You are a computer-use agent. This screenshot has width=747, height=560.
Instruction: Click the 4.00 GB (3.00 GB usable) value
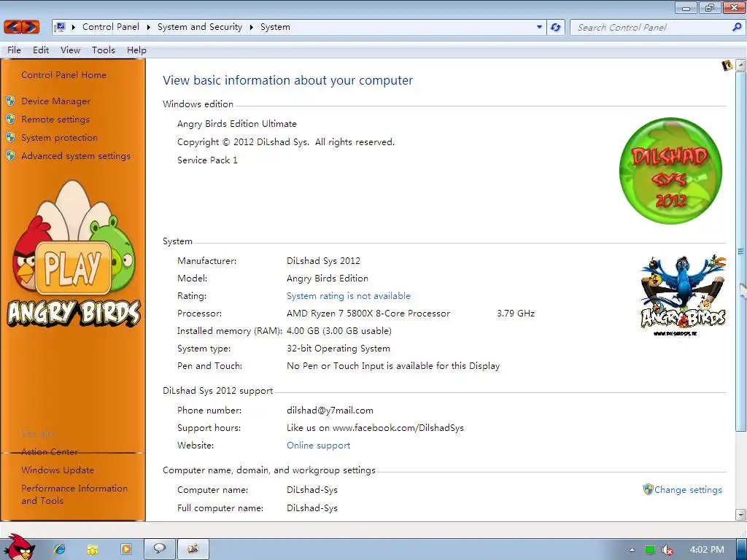pos(338,330)
